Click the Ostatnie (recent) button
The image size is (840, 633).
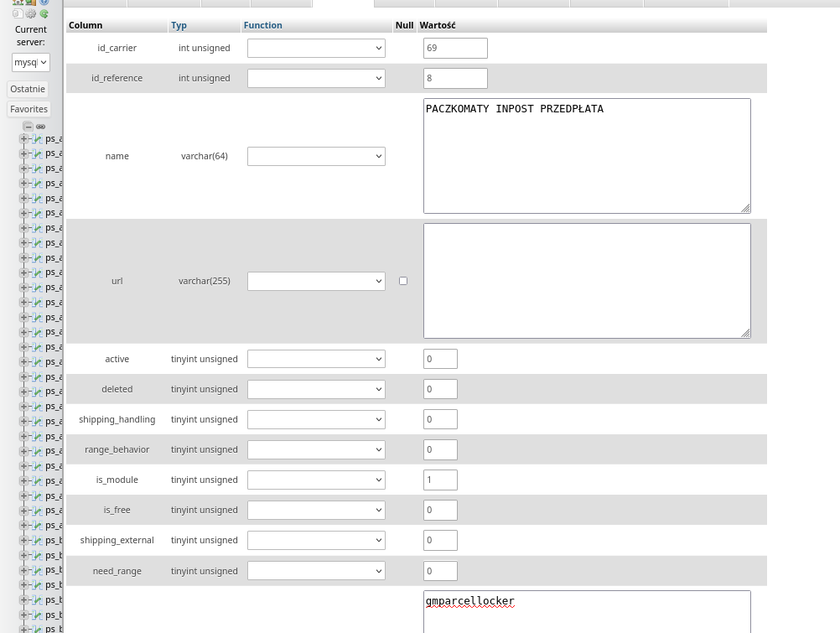coord(28,89)
